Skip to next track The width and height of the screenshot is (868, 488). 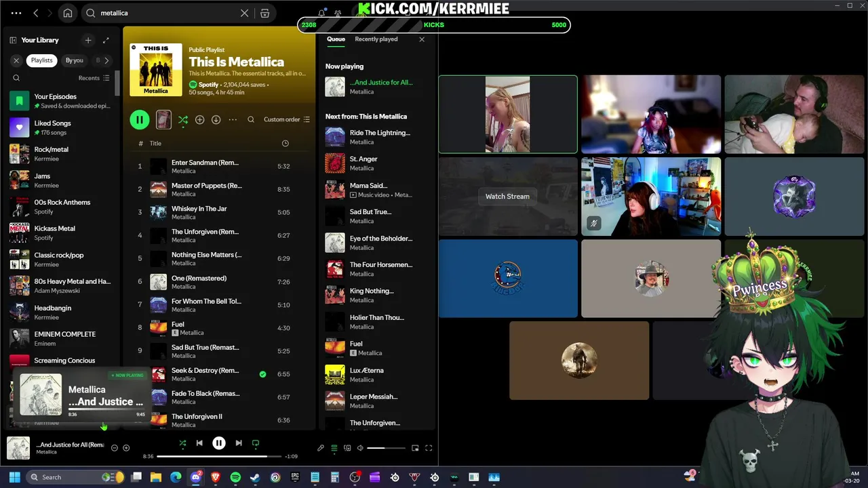(239, 443)
